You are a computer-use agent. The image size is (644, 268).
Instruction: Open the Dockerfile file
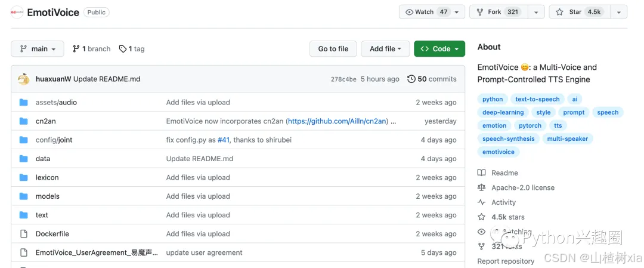(x=52, y=234)
